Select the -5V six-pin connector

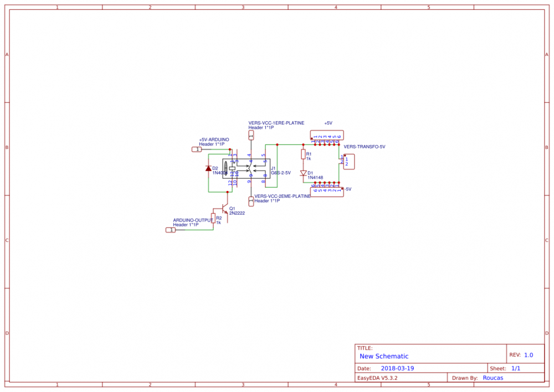click(327, 192)
